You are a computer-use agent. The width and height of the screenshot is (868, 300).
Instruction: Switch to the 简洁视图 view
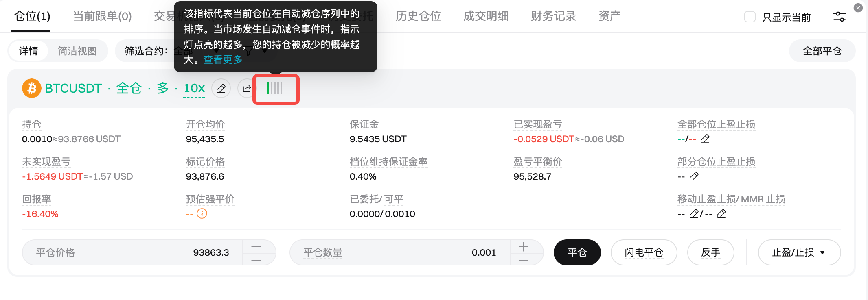point(77,51)
